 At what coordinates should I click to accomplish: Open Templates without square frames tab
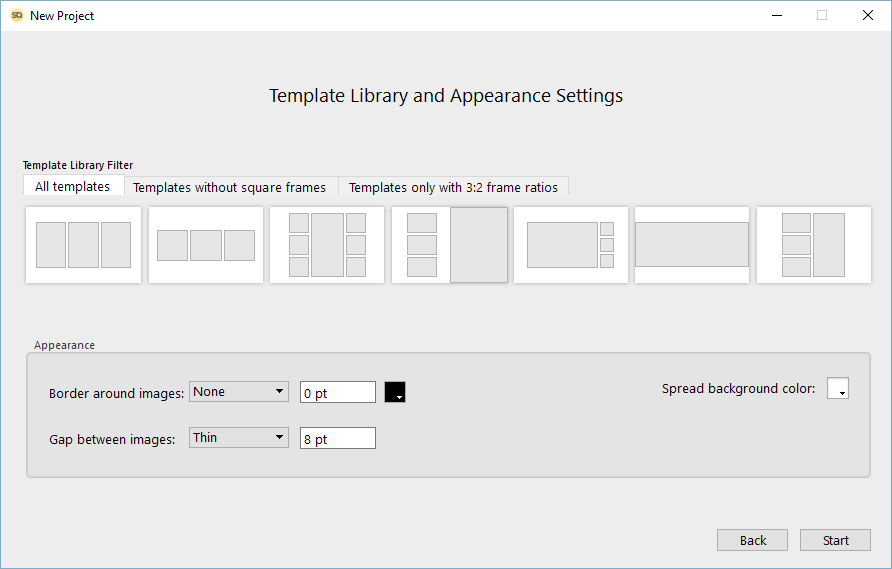pyautogui.click(x=229, y=187)
